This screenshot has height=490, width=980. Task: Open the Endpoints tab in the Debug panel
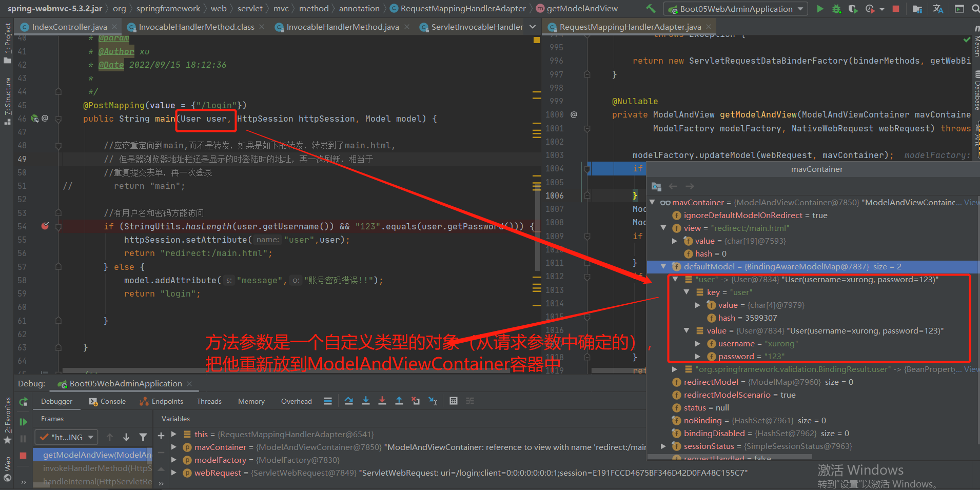tap(162, 401)
